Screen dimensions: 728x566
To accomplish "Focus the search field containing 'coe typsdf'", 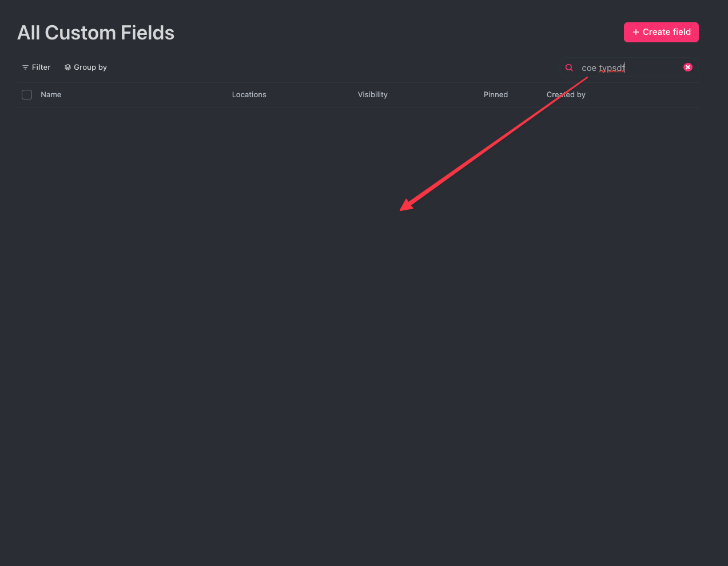I will tap(629, 67).
